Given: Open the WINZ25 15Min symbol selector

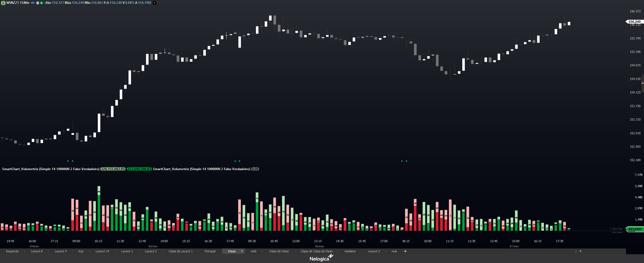Looking at the screenshot, I should [18, 3].
